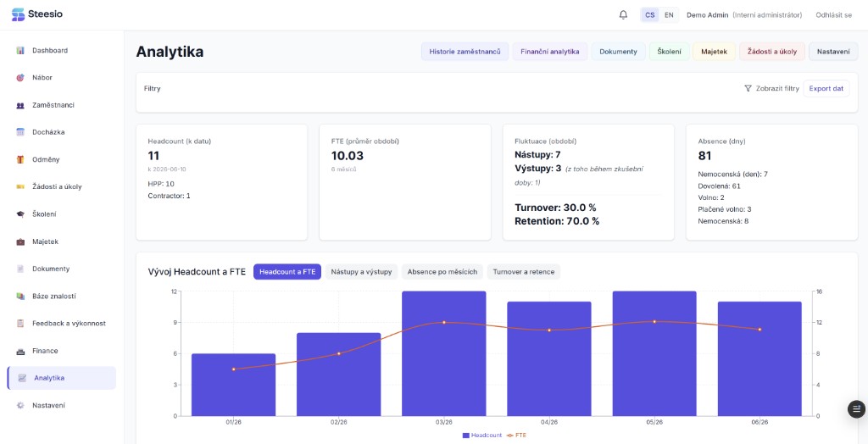Click the 01/26 headcount bar
Screen dimensions: 868x444
point(234,385)
